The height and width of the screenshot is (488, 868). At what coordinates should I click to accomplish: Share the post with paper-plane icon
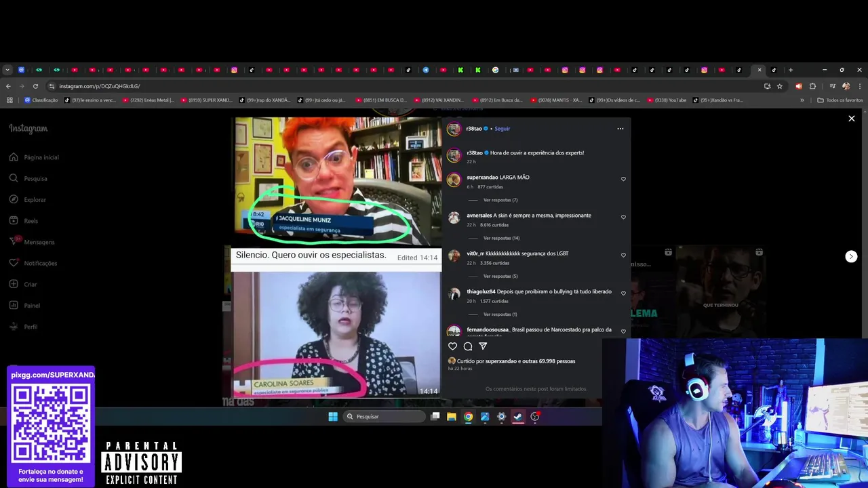pos(483,346)
